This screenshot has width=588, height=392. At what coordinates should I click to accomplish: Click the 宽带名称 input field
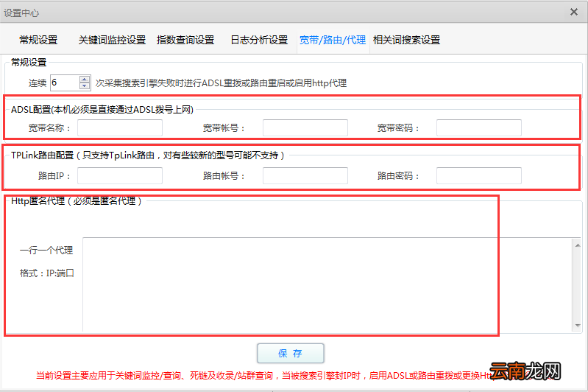pyautogui.click(x=120, y=128)
